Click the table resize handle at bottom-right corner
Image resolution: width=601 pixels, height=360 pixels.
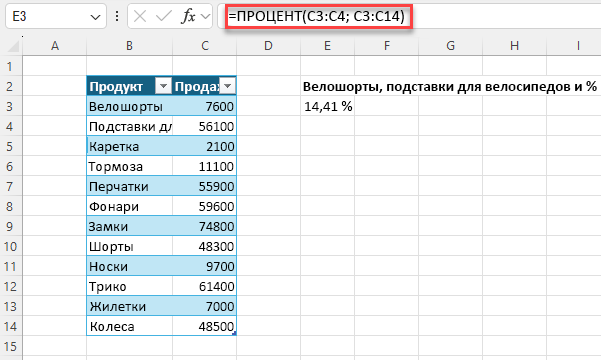(x=234, y=333)
